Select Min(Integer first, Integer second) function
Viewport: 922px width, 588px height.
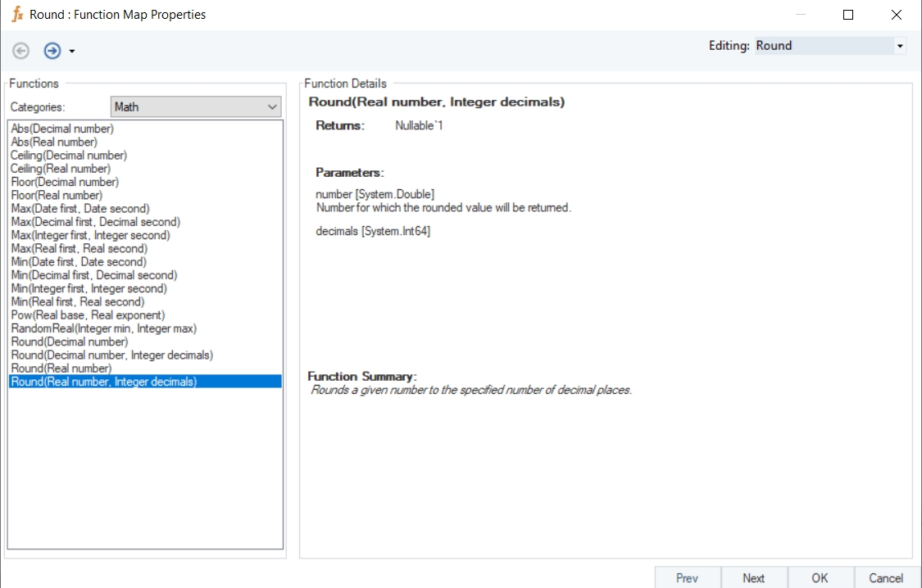pyautogui.click(x=89, y=288)
